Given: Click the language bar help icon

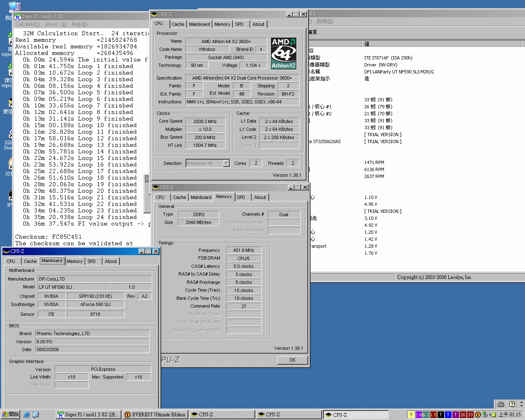Looking at the screenshot, I should [x=512, y=404].
